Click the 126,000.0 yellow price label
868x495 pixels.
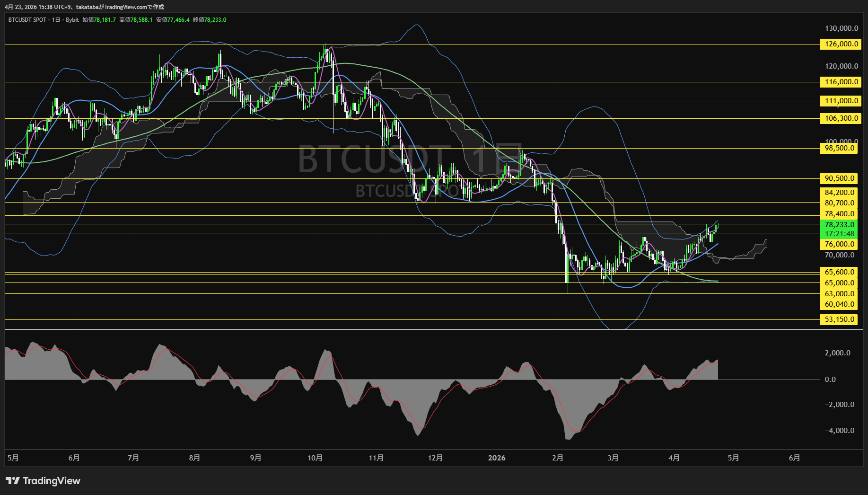coord(841,44)
